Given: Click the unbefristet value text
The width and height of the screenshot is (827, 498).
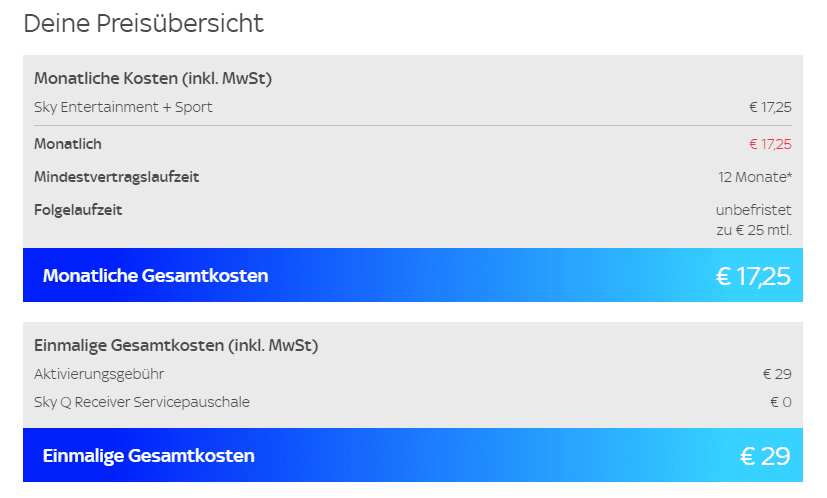Looking at the screenshot, I should click(754, 210).
